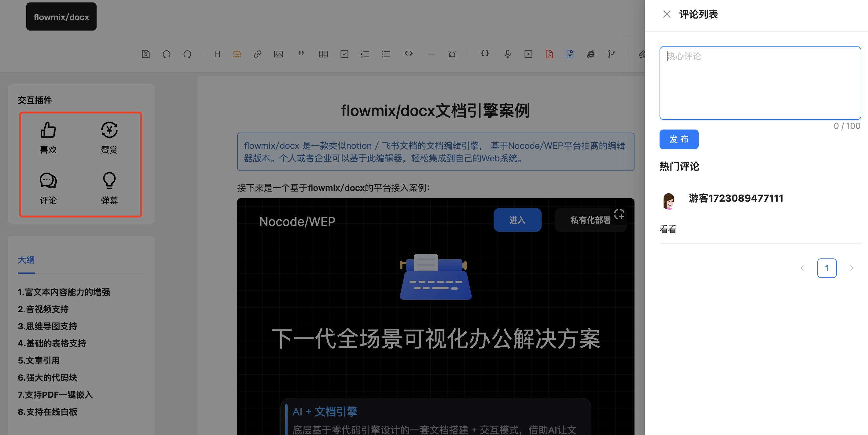Insert an ordered numbered list
This screenshot has width=868, height=435.
365,54
